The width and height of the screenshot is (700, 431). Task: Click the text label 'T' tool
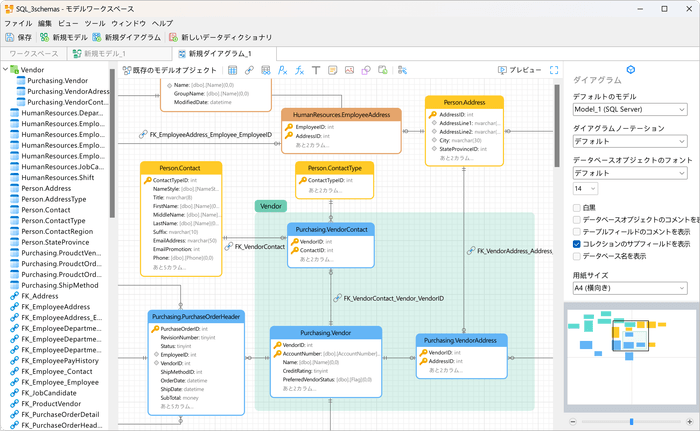point(316,71)
